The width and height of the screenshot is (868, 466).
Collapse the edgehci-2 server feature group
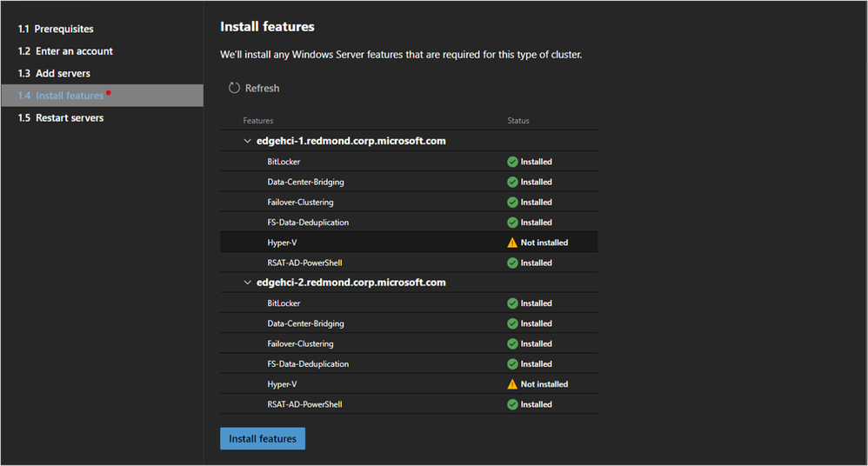[248, 283]
